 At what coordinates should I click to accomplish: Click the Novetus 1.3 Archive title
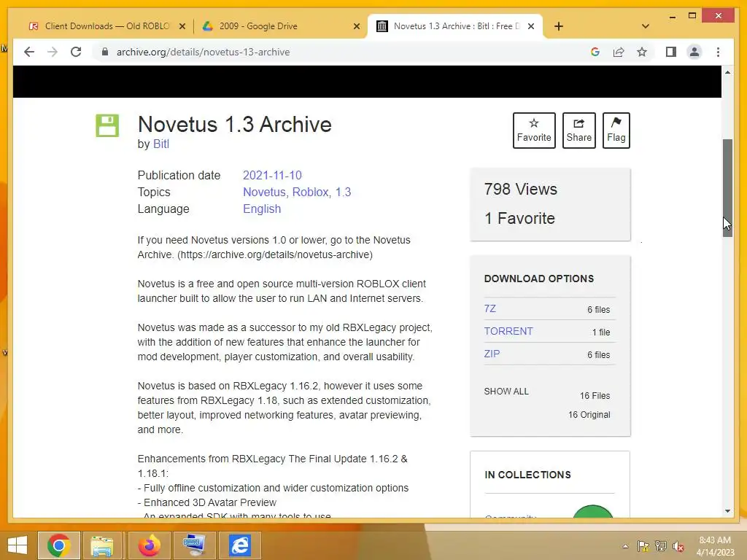(x=234, y=125)
